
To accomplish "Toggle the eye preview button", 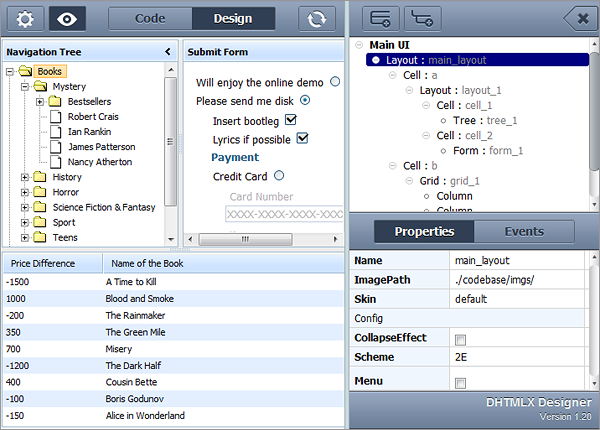I will point(67,19).
